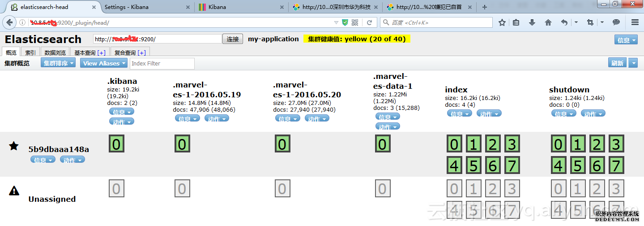The height and width of the screenshot is (226, 644).
Task: Reload the page with the refresh icon
Action: coord(369,22)
